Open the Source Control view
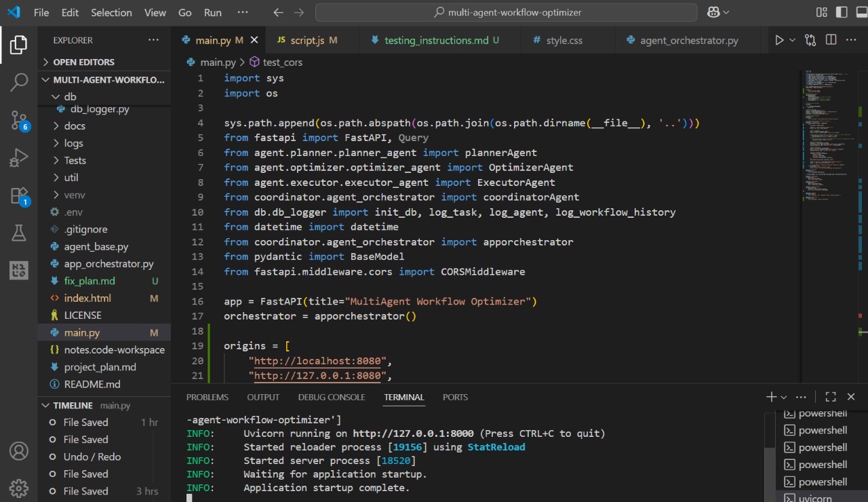The width and height of the screenshot is (868, 502). (19, 120)
